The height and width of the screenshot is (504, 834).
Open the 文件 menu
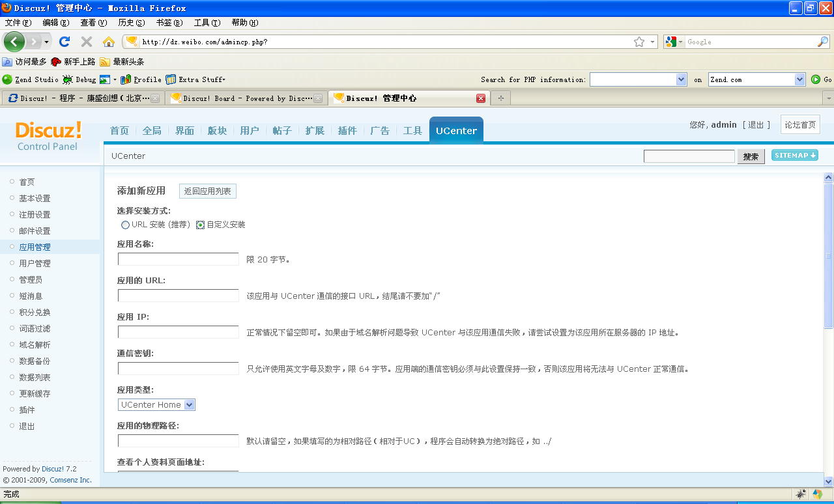tap(18, 23)
